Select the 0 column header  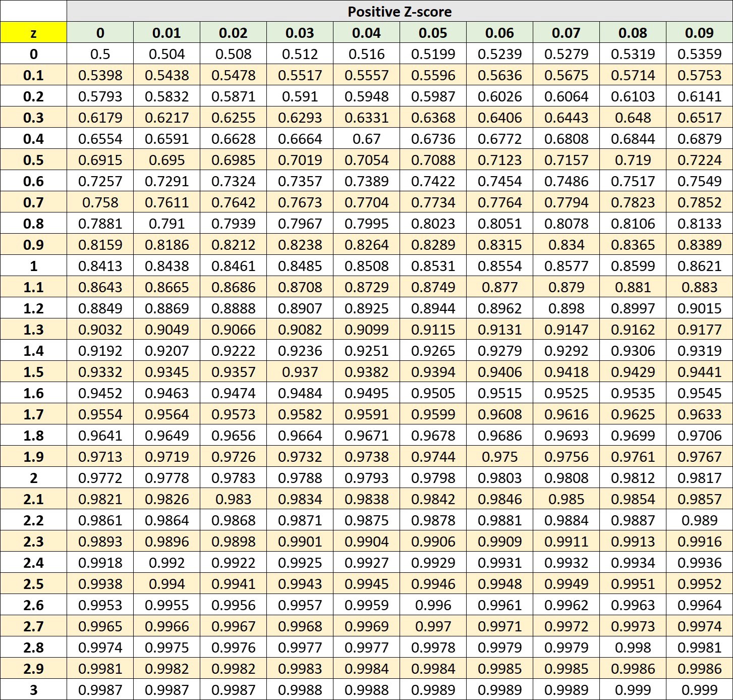pos(99,33)
